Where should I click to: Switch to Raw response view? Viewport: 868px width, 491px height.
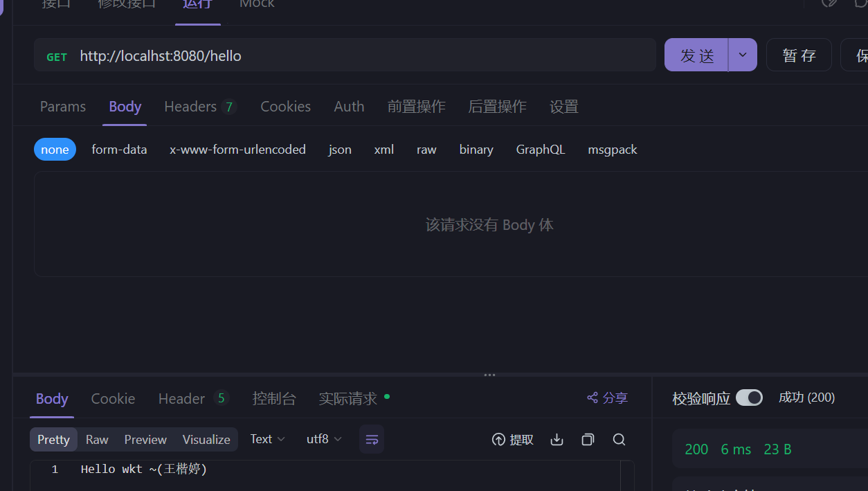coord(97,440)
